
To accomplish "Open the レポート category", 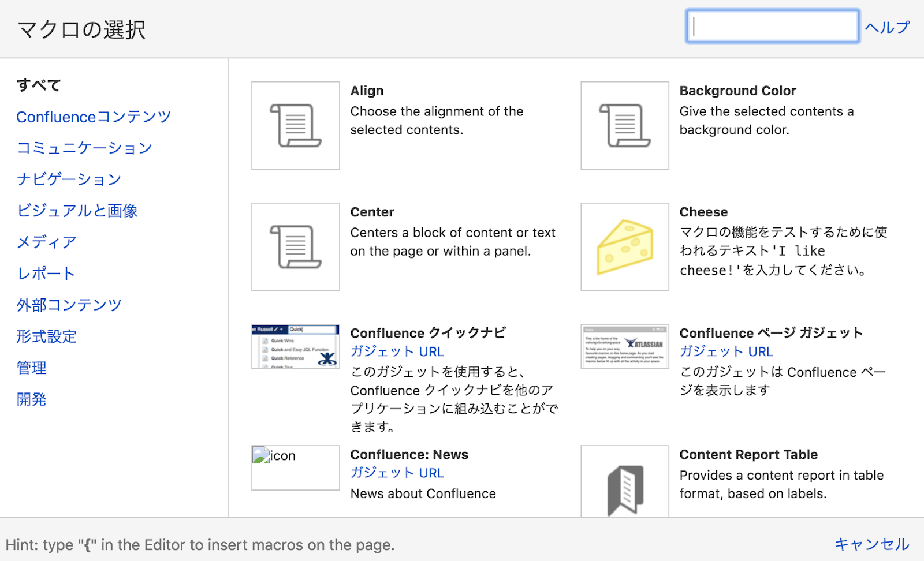I will click(46, 274).
